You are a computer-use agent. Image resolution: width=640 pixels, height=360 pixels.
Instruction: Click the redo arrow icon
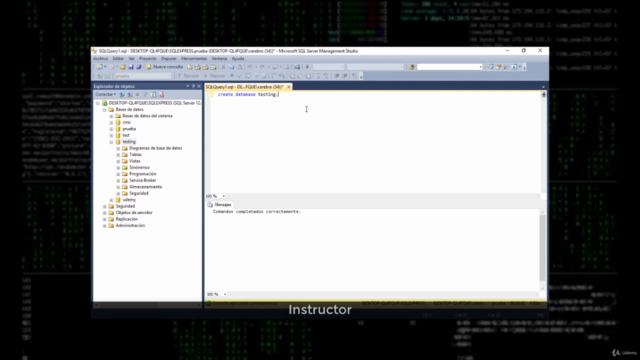point(262,67)
